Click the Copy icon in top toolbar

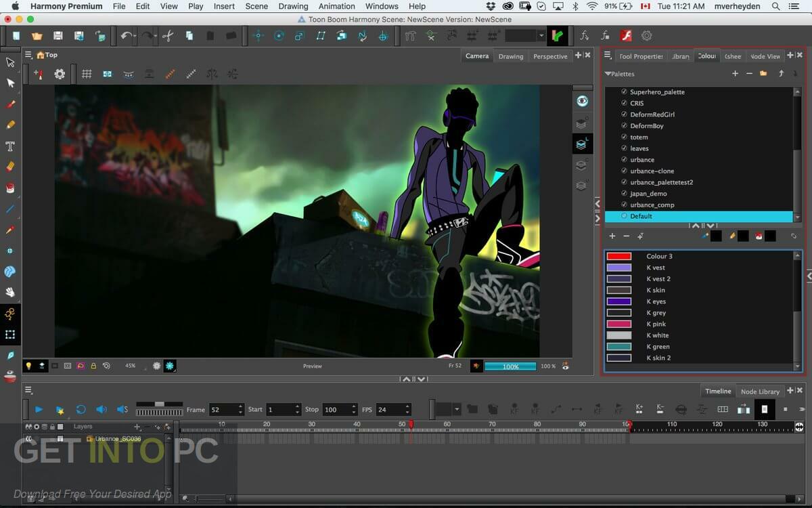[189, 35]
